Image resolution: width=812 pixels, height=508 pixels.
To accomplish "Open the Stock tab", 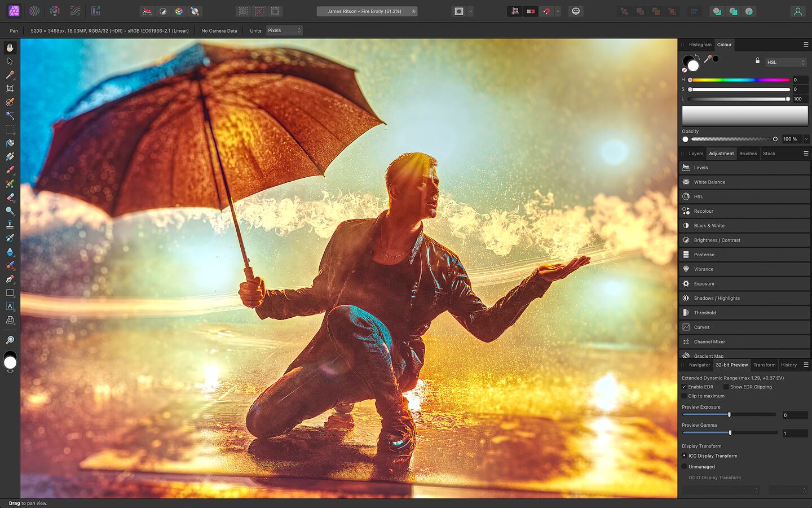I will coord(769,154).
